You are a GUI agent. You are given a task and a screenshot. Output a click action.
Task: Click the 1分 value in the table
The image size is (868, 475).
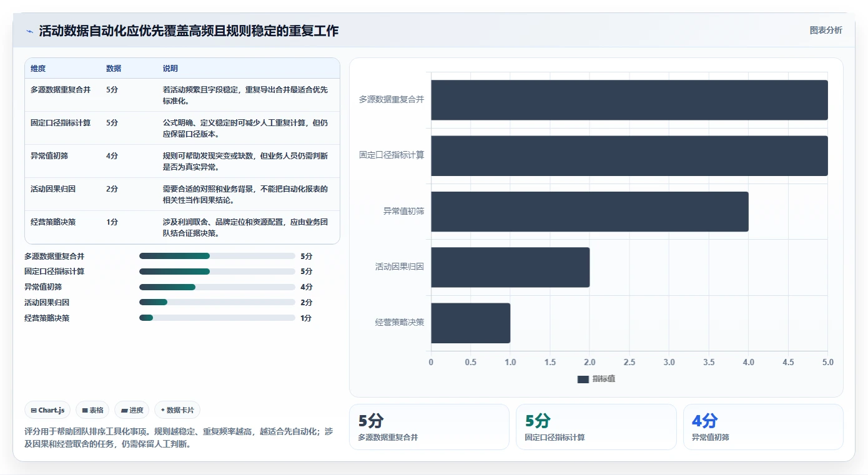click(112, 222)
